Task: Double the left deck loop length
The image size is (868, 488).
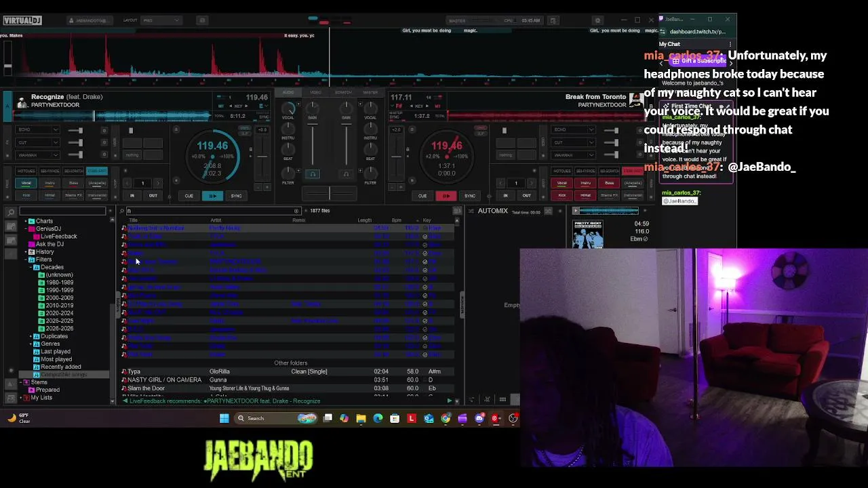Action: (x=159, y=183)
